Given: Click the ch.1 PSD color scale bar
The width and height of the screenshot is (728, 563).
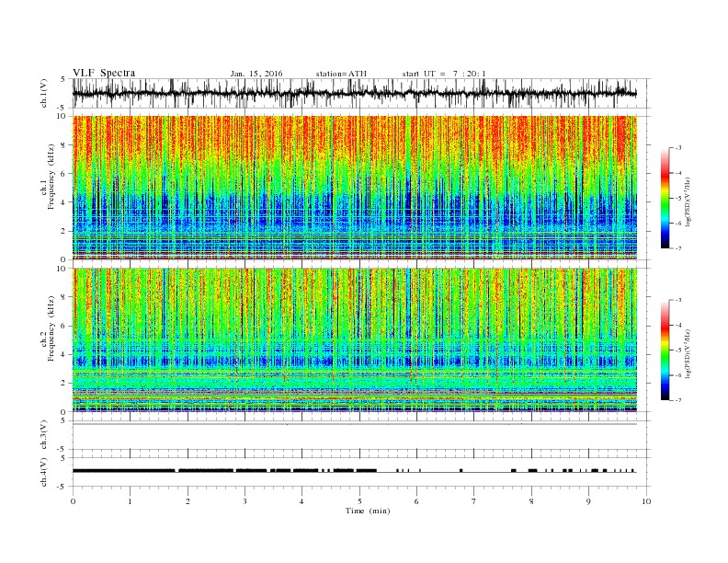Looking at the screenshot, I should click(665, 199).
